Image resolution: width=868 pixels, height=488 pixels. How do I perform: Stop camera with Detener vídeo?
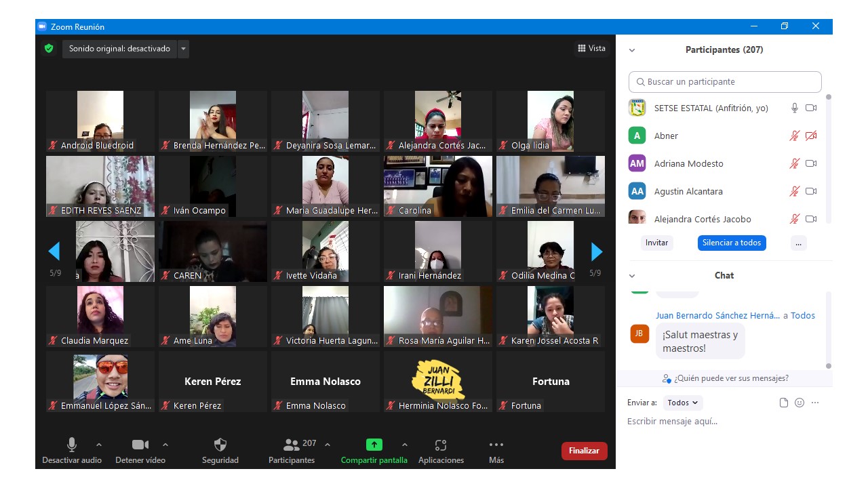(x=140, y=451)
